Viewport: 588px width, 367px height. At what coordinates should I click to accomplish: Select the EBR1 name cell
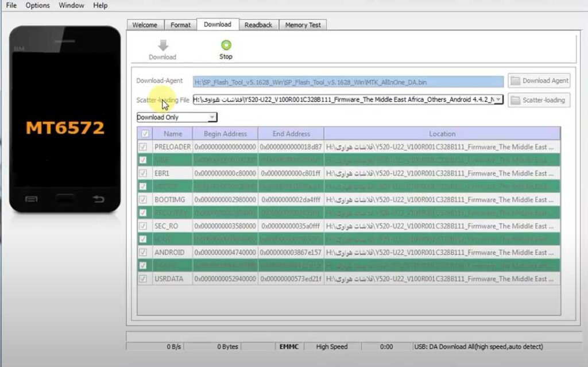[172, 173]
